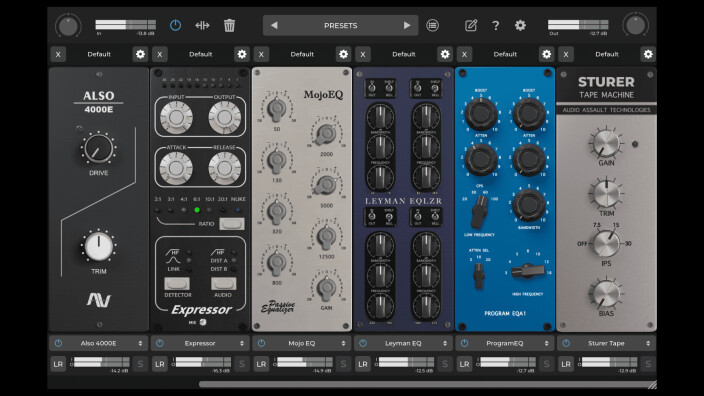Toggle power for Also 4000E slot
The width and height of the screenshot is (704, 396).
tap(58, 343)
